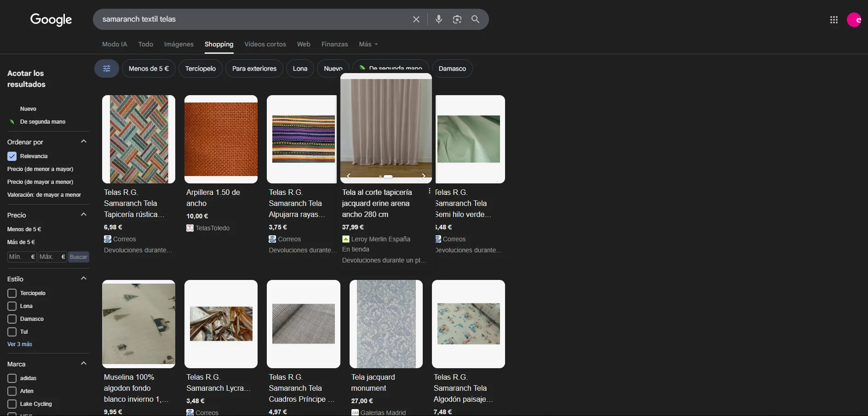Clear the search query with the X icon
Image resolution: width=868 pixels, height=416 pixels.
coord(416,19)
